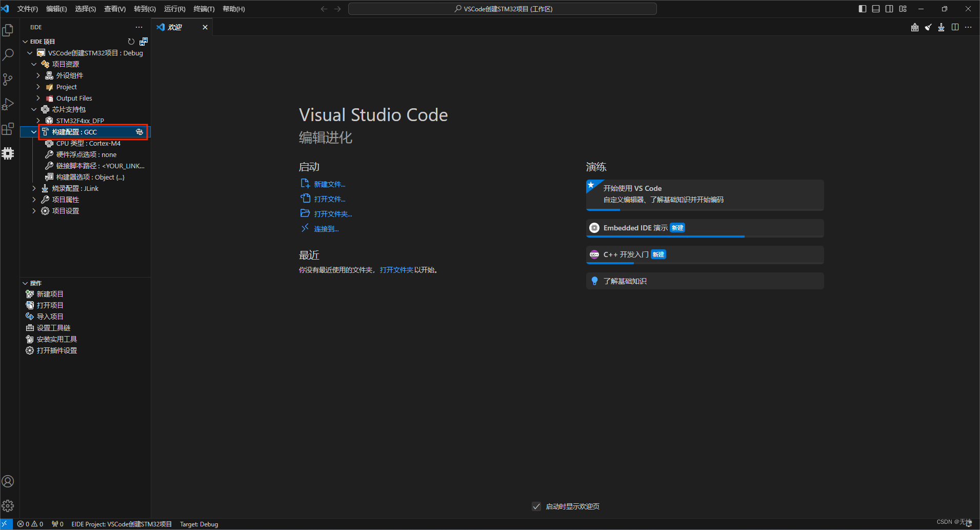Collapse the 芯片支持包 node
The image size is (980, 530).
pyautogui.click(x=34, y=109)
